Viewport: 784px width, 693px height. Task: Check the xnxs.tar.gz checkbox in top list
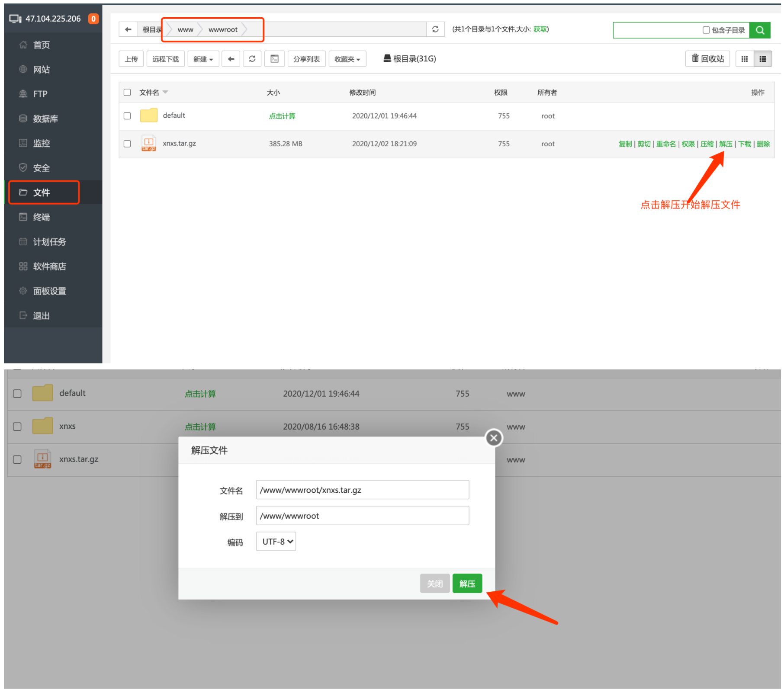pos(127,144)
